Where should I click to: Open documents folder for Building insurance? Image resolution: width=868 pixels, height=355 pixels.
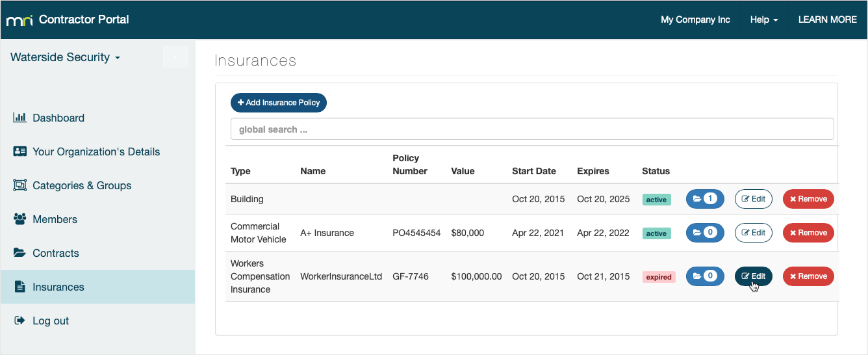coord(705,199)
